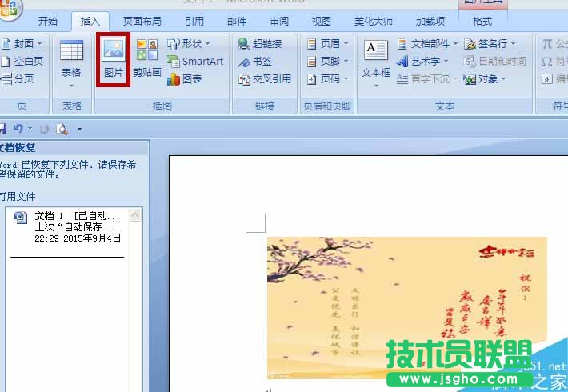The width and height of the screenshot is (568, 392).
Task: Insert a Blank Page (空白页)
Action: 22,62
